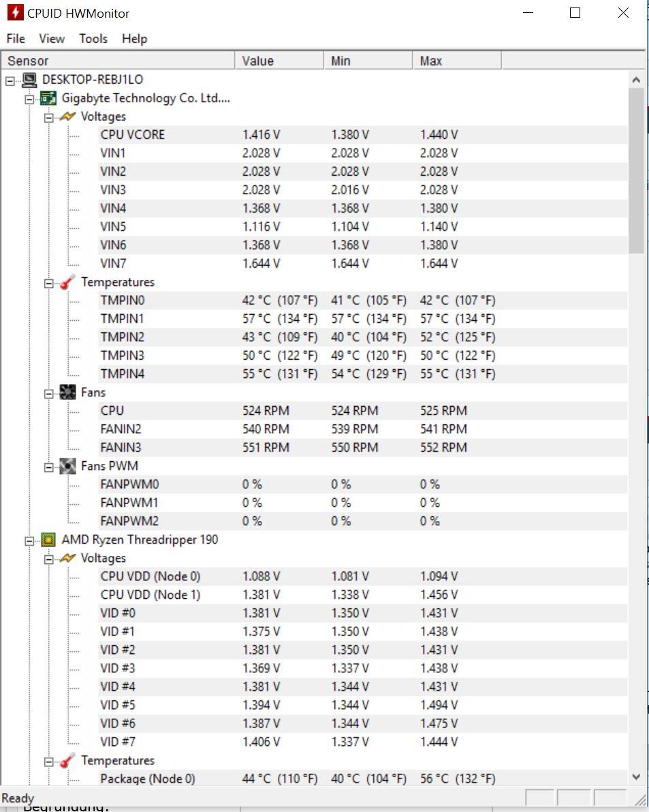Select the FANPWM0 row
Viewport: 649px width, 812px height.
tap(363, 484)
